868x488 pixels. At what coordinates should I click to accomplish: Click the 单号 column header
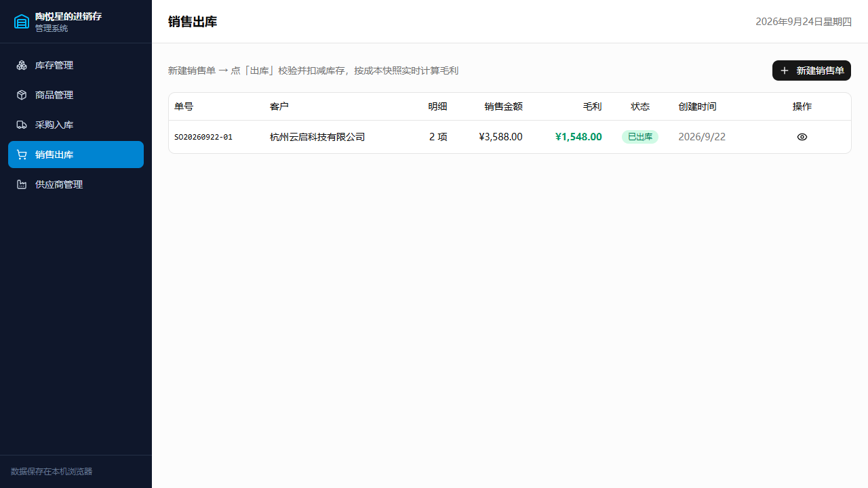pyautogui.click(x=184, y=106)
